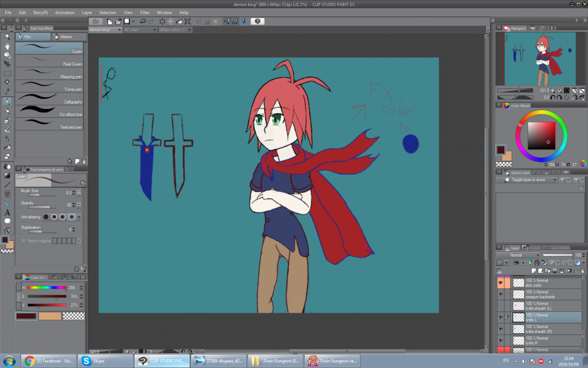
Task: Toggle the snap to ruler command bar icon
Action: pos(226,21)
